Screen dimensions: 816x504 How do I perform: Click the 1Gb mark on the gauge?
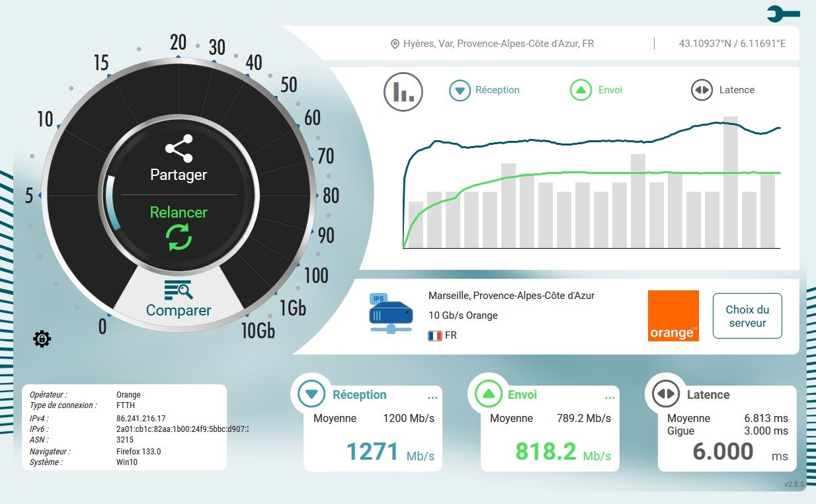point(293,308)
